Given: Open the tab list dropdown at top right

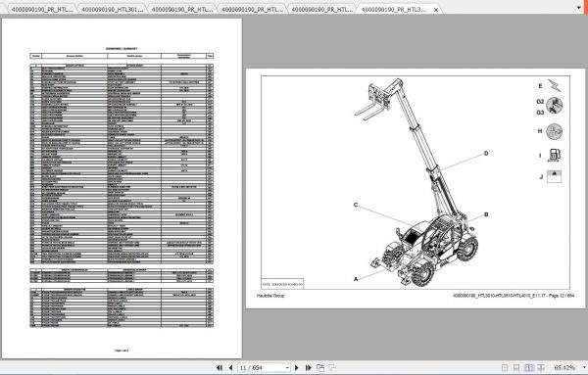Looking at the screenshot, I should pos(578,8).
